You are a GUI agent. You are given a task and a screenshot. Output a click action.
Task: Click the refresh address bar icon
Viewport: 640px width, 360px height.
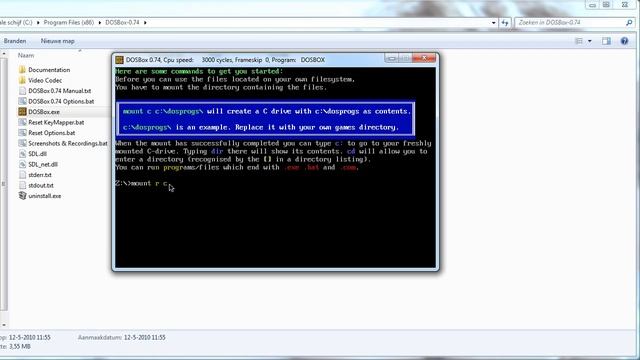pyautogui.click(x=505, y=23)
